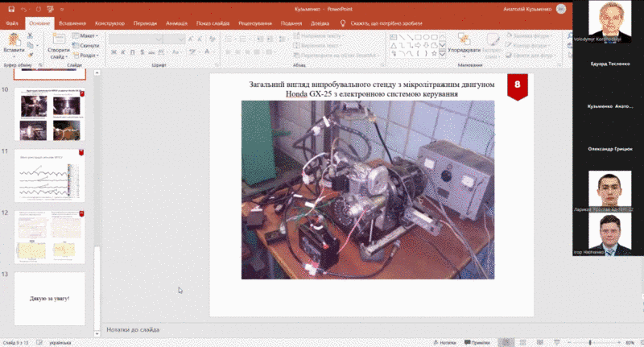Image resolution: width=644 pixels, height=347 pixels.
Task: Open the Анімація ribbon tab
Action: pos(176,23)
